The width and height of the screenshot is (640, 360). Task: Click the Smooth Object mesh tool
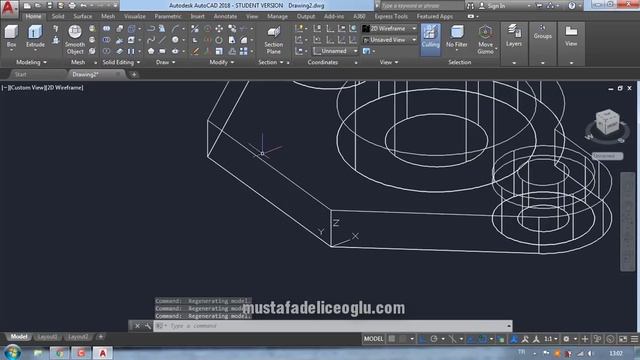tap(75, 40)
